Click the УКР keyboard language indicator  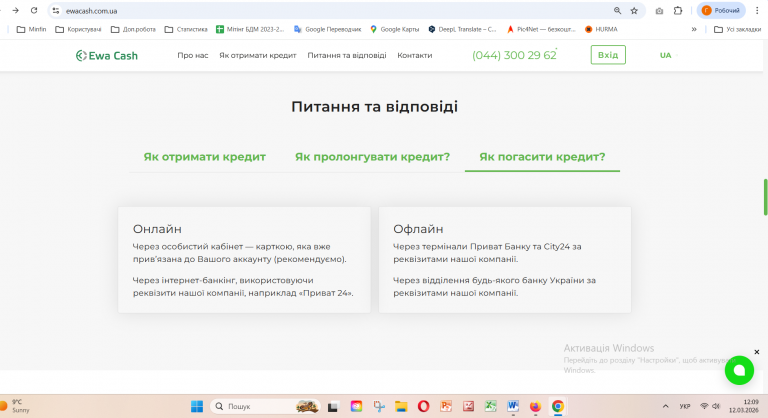pos(685,406)
